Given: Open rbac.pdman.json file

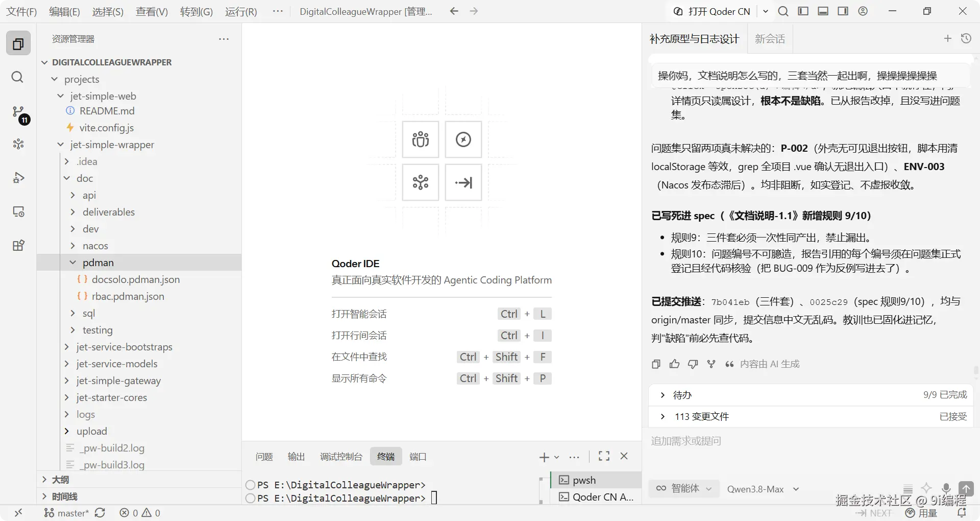Looking at the screenshot, I should tap(128, 296).
